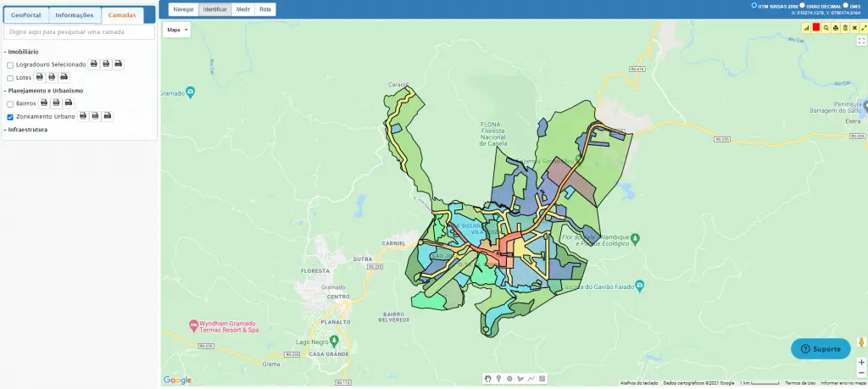Click the map zoom in plus button
This screenshot has width=868, height=389.
tap(861, 362)
